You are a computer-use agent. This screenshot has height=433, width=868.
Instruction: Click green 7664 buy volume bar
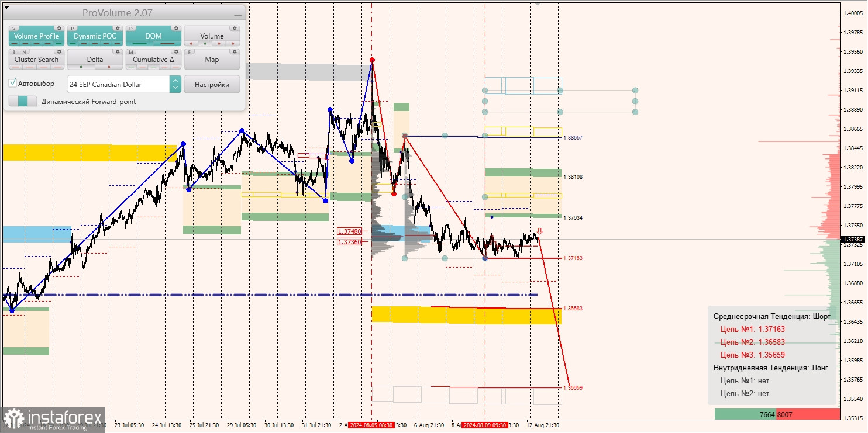tap(745, 414)
